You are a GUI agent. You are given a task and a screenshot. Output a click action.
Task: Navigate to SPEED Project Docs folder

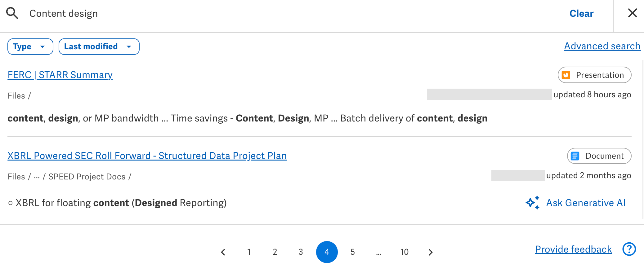tap(88, 176)
